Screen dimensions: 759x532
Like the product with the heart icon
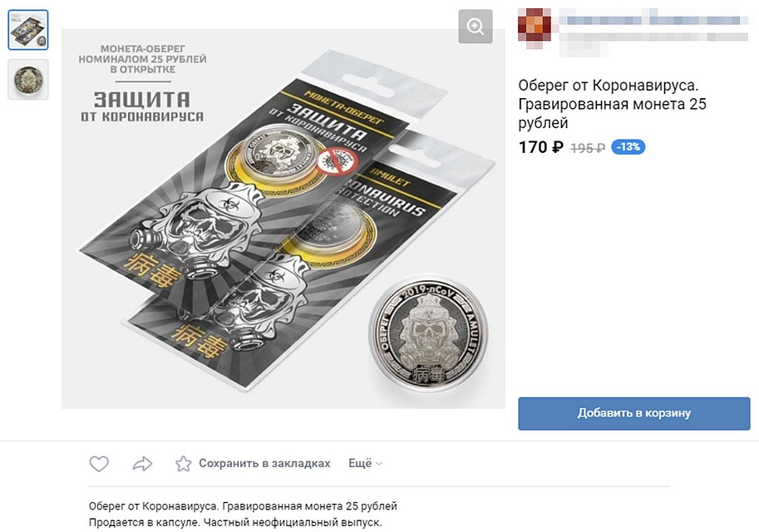pyautogui.click(x=99, y=464)
